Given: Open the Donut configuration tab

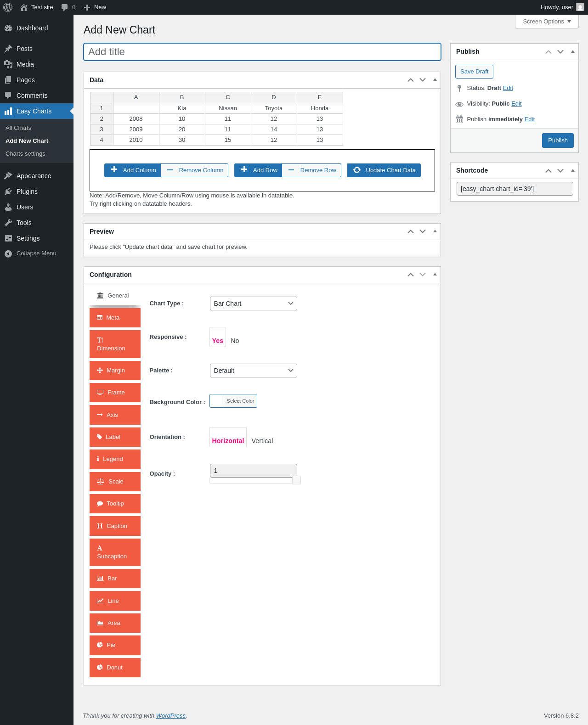Looking at the screenshot, I should pyautogui.click(x=115, y=668).
